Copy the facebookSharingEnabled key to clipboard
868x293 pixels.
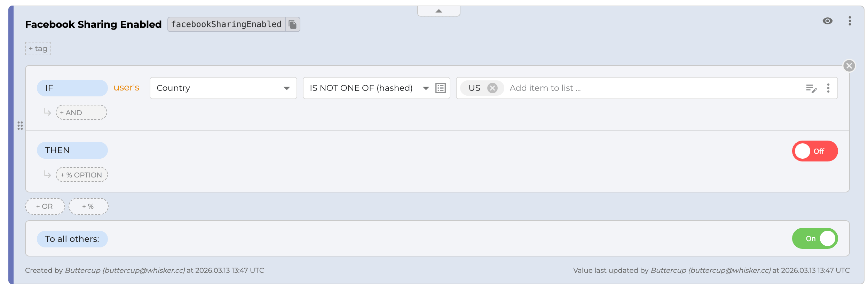click(x=293, y=24)
